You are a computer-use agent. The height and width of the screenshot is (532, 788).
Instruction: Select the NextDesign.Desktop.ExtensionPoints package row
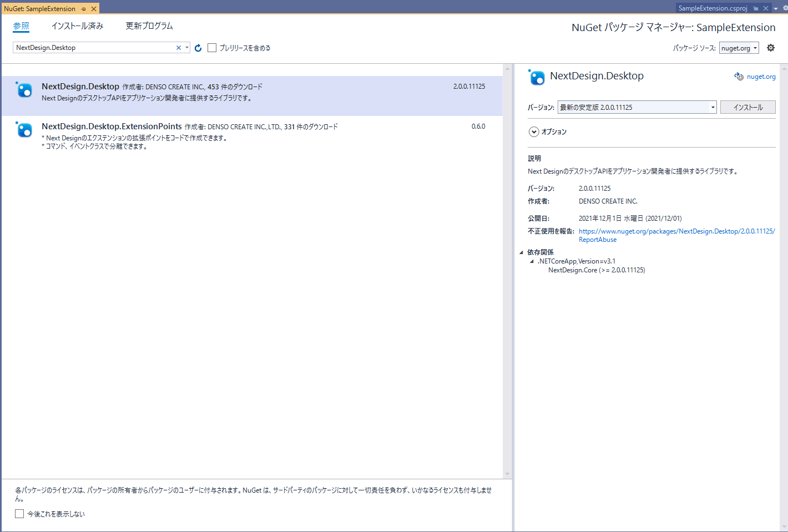pyautogui.click(x=252, y=136)
